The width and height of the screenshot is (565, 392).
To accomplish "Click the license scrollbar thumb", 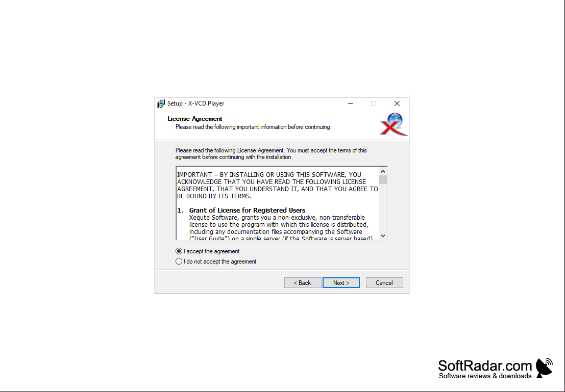I will click(383, 179).
